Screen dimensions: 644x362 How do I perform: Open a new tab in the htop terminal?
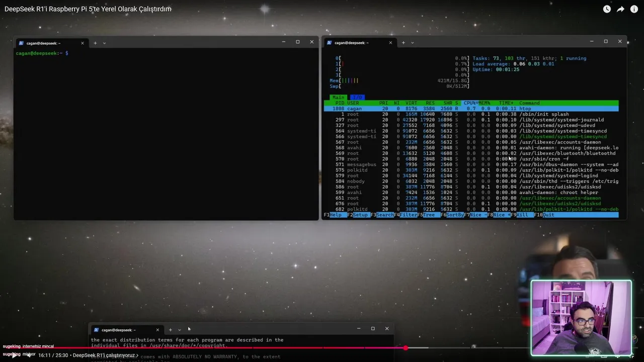point(403,43)
